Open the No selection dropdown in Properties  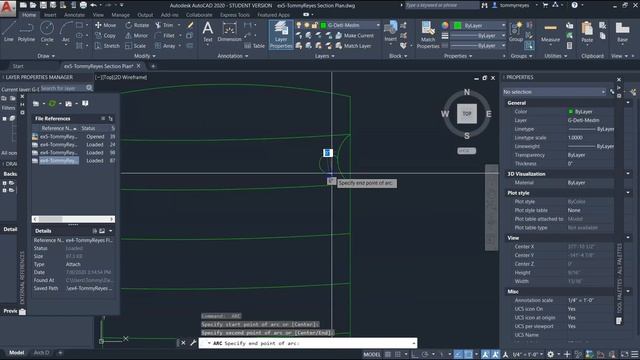pyautogui.click(x=554, y=92)
